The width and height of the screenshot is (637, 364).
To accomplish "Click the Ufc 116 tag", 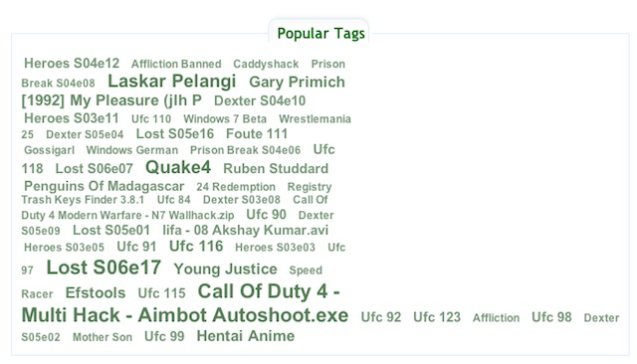I will click(196, 247).
